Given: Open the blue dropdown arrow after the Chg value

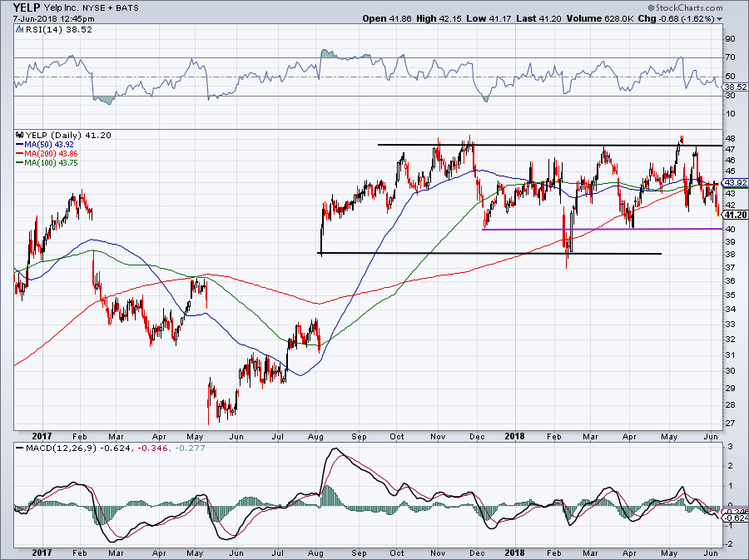Looking at the screenshot, I should [x=720, y=19].
